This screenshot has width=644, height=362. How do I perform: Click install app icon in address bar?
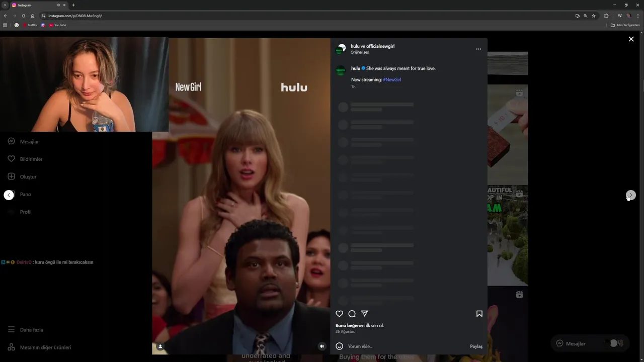[577, 16]
